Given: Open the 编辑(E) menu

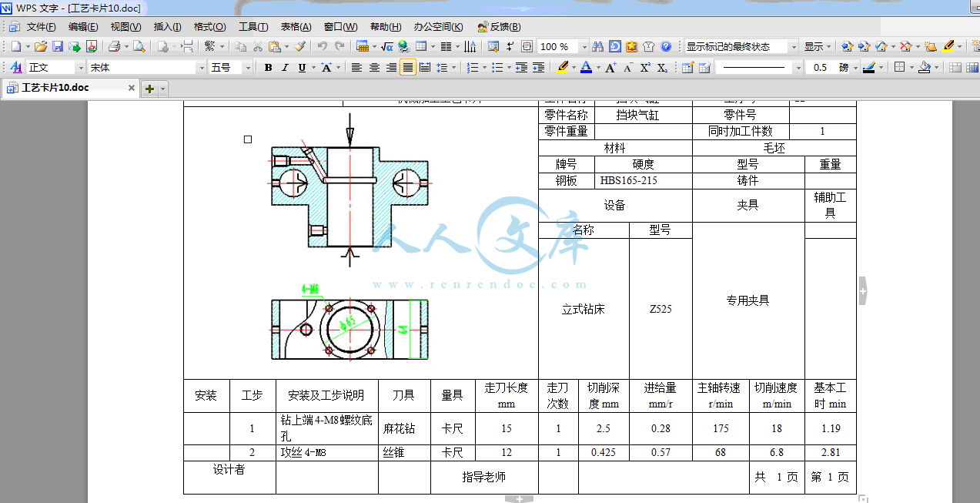Looking at the screenshot, I should pyautogui.click(x=83, y=26).
